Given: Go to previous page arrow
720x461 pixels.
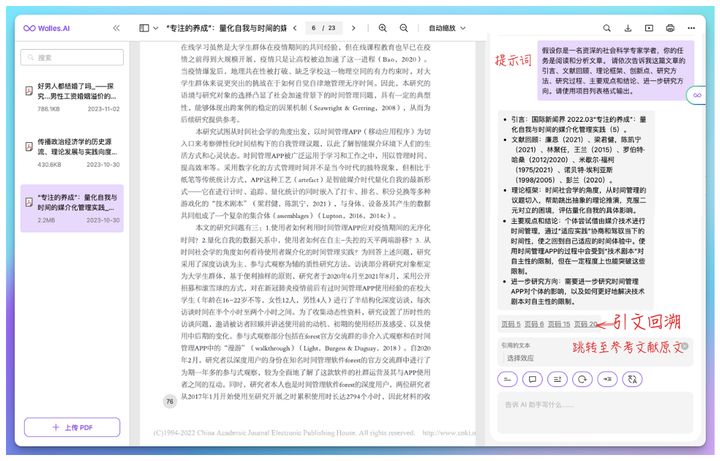Looking at the screenshot, I should (295, 28).
